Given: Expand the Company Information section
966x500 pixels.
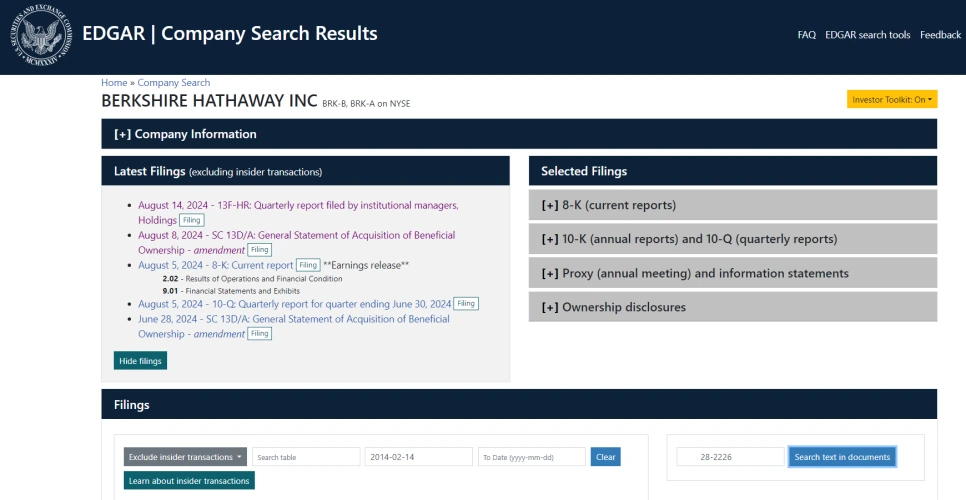Looking at the screenshot, I should click(519, 134).
